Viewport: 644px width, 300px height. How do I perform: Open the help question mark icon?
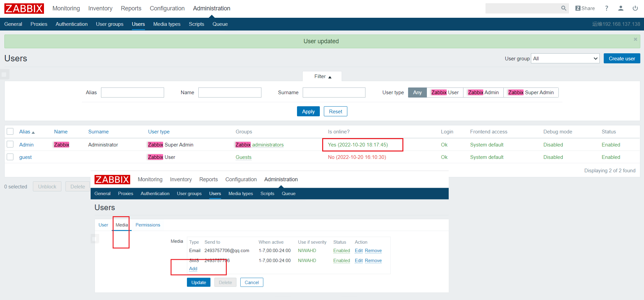(x=606, y=8)
